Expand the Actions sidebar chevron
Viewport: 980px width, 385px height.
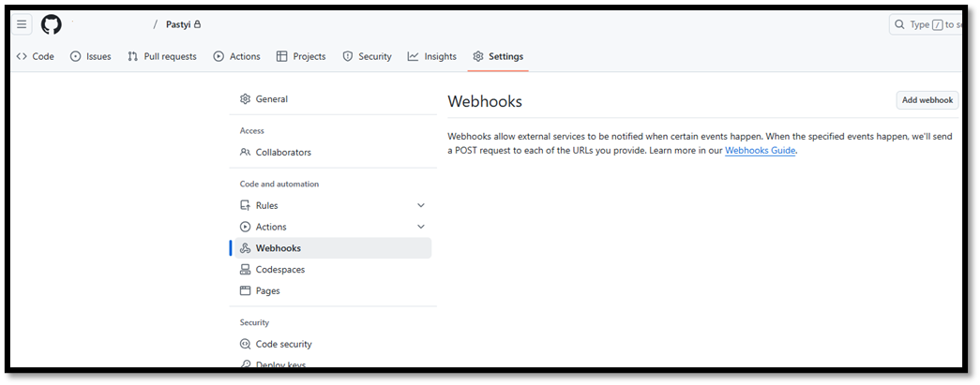(421, 227)
